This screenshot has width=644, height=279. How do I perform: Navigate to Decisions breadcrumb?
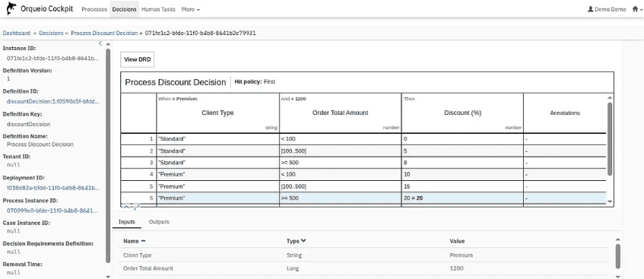click(x=51, y=33)
